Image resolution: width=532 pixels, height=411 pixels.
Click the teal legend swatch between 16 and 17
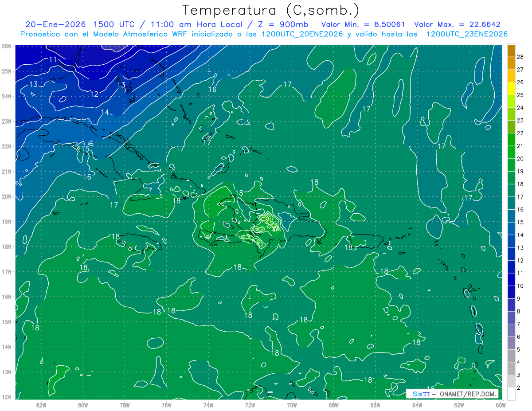point(511,203)
